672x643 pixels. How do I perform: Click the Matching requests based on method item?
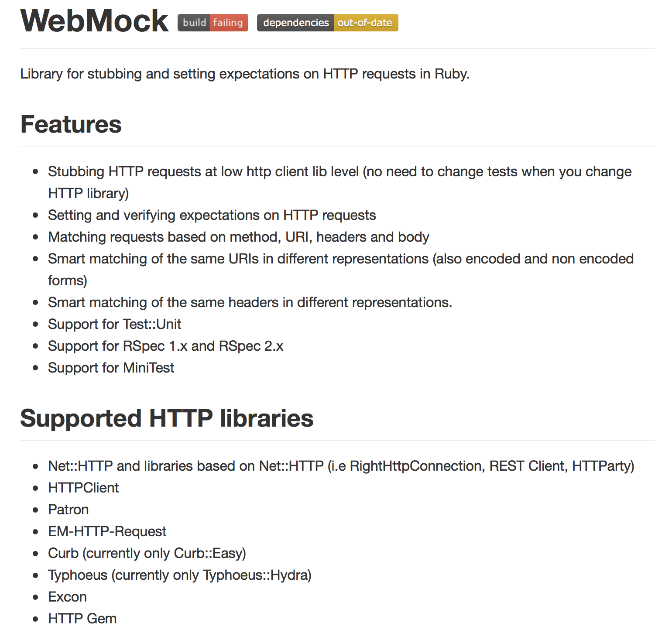238,237
